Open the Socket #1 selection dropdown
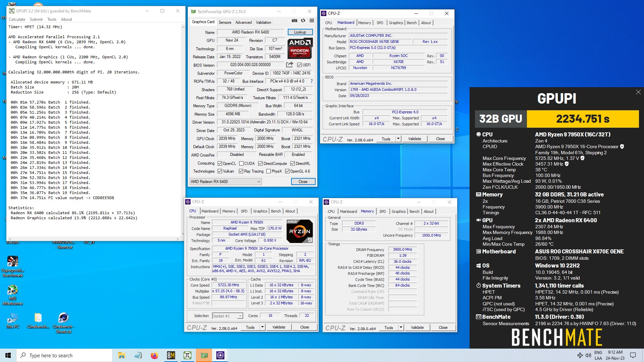The height and width of the screenshot is (362, 644). click(x=227, y=316)
